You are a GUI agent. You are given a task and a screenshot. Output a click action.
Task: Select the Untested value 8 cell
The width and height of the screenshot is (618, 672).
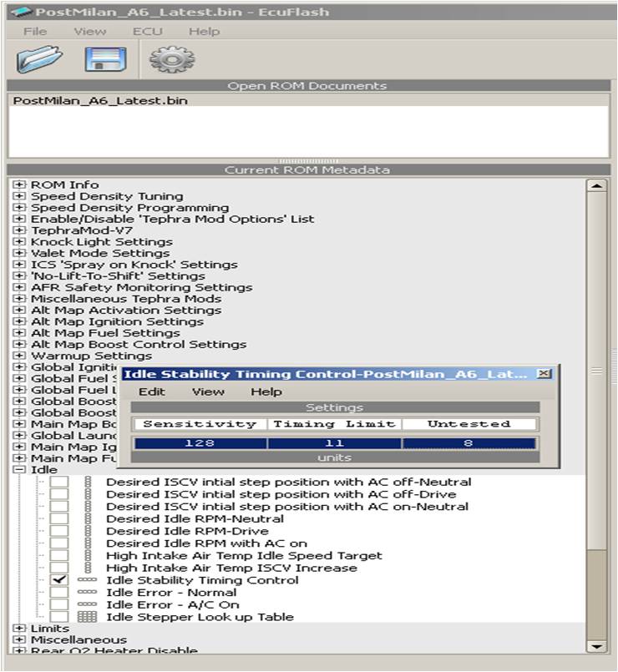tap(469, 443)
